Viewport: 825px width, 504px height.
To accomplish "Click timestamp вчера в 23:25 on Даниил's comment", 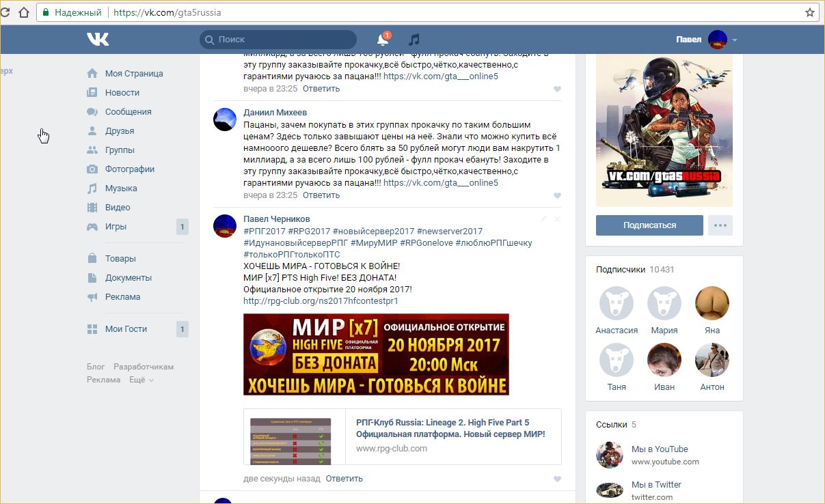I will (x=271, y=195).
